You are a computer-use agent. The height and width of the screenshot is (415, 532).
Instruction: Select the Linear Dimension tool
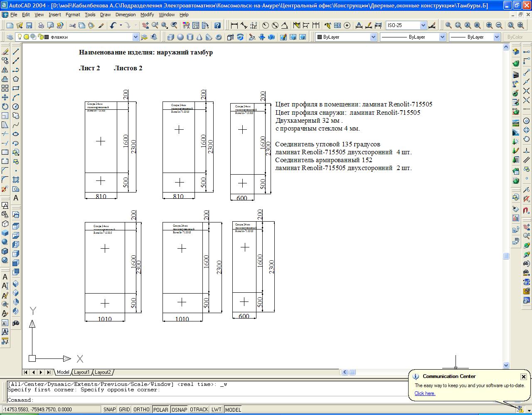(234, 25)
